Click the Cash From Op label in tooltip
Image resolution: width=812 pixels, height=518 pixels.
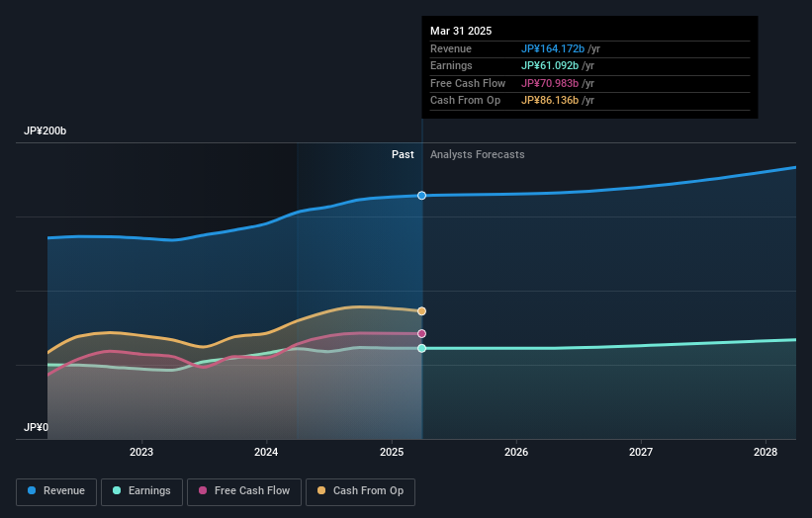(x=465, y=101)
